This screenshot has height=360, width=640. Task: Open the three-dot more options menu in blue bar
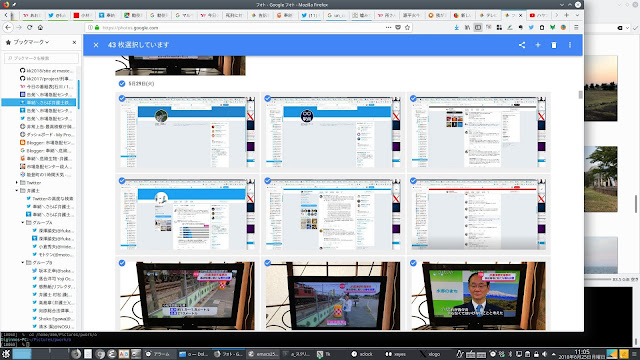coord(570,45)
